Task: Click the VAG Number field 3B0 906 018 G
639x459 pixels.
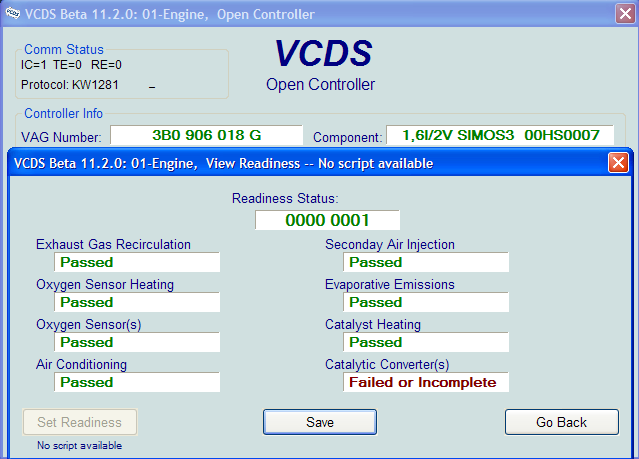Action: (207, 135)
